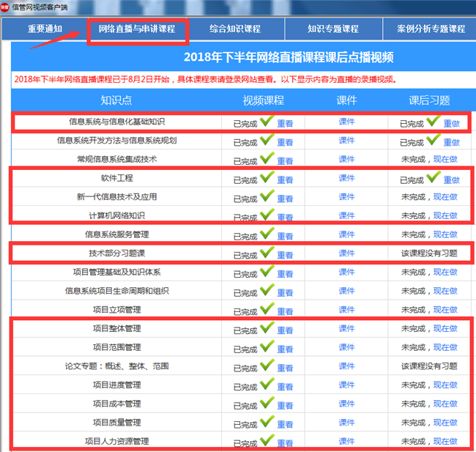
Task: Click green checkmark in 软件工程 exercise cell
Action: click(x=434, y=177)
